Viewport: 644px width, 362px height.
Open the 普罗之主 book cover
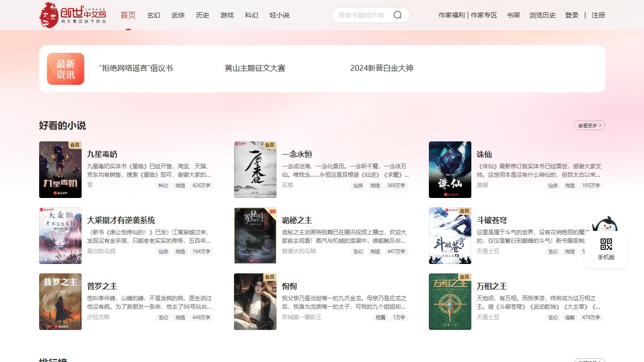tap(60, 302)
